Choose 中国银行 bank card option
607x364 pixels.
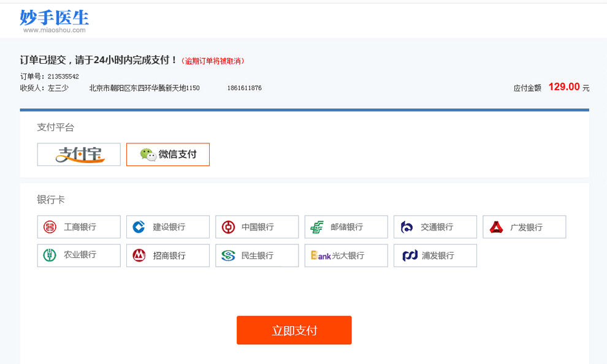[257, 227]
